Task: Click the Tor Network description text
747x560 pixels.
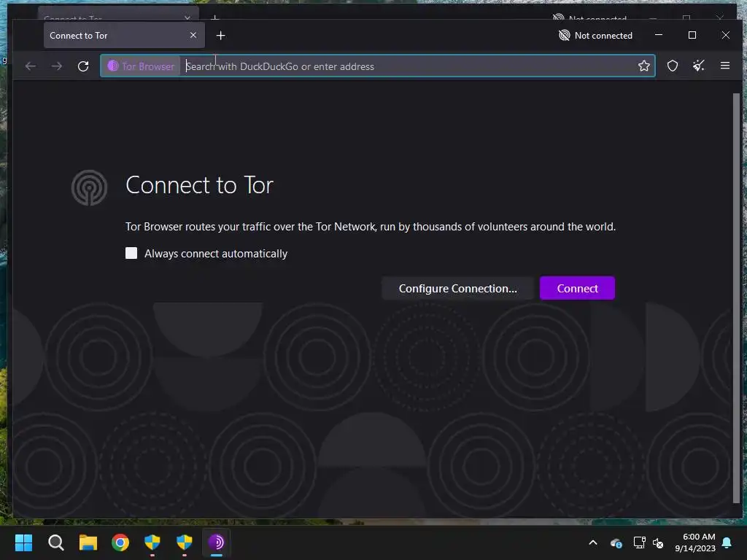Action: (370, 227)
